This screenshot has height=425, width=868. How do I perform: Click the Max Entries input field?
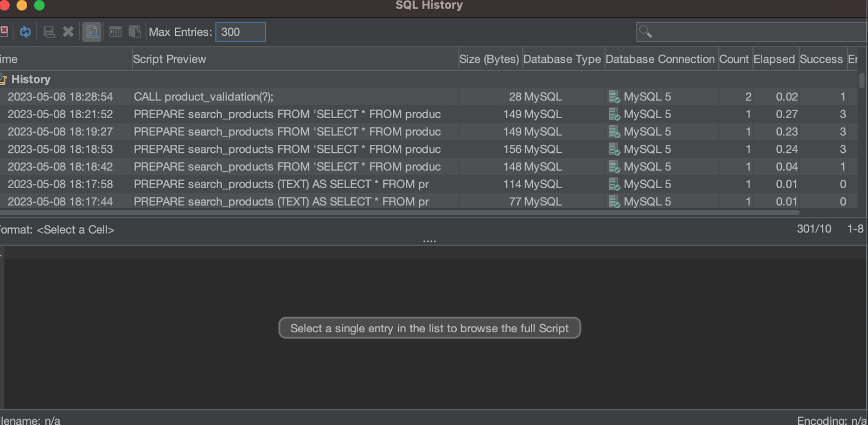click(x=240, y=32)
